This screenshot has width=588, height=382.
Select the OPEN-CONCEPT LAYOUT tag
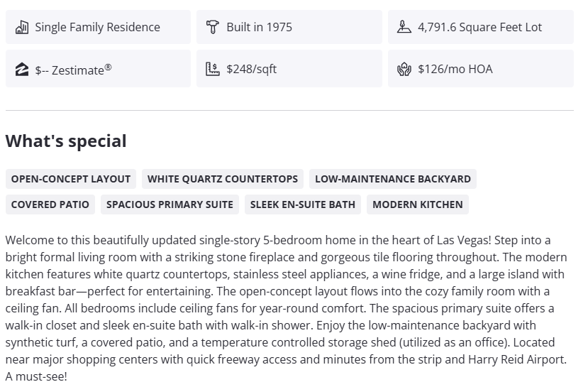(71, 179)
